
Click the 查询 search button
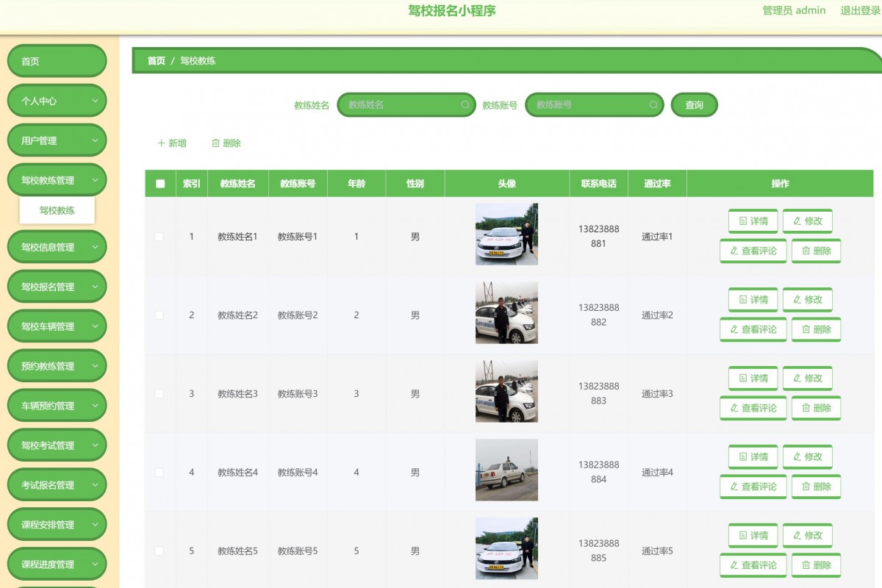pyautogui.click(x=694, y=104)
